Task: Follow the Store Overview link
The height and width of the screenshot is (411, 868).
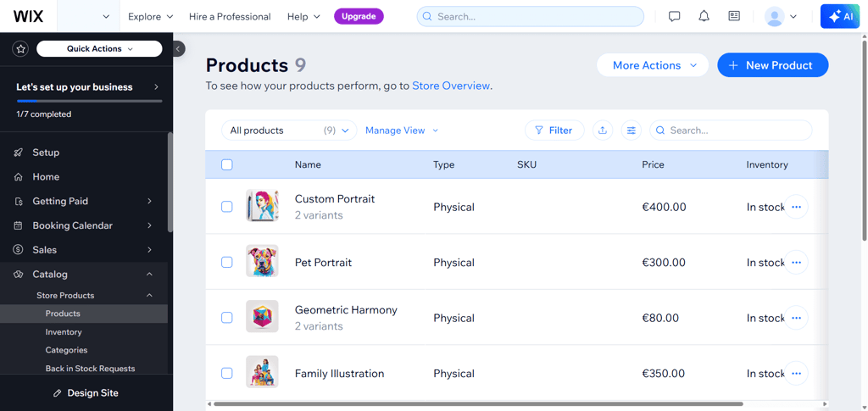Action: (451, 86)
